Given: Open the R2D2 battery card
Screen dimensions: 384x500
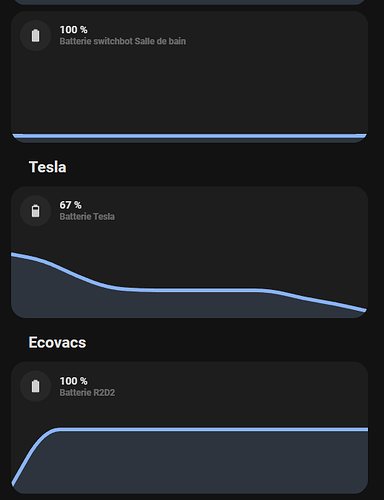Looking at the screenshot, I should (x=189, y=428).
